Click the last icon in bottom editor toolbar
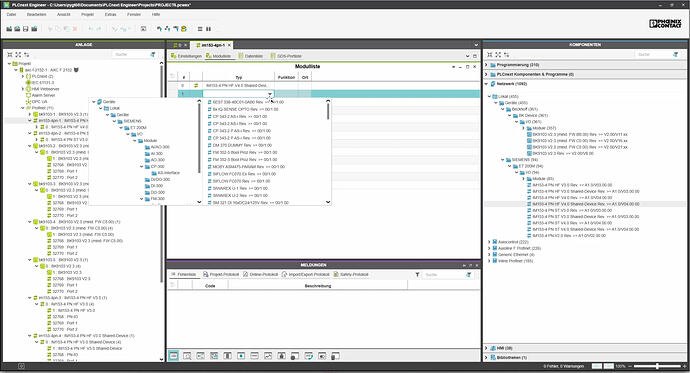The image size is (690, 373). pyautogui.click(x=335, y=355)
